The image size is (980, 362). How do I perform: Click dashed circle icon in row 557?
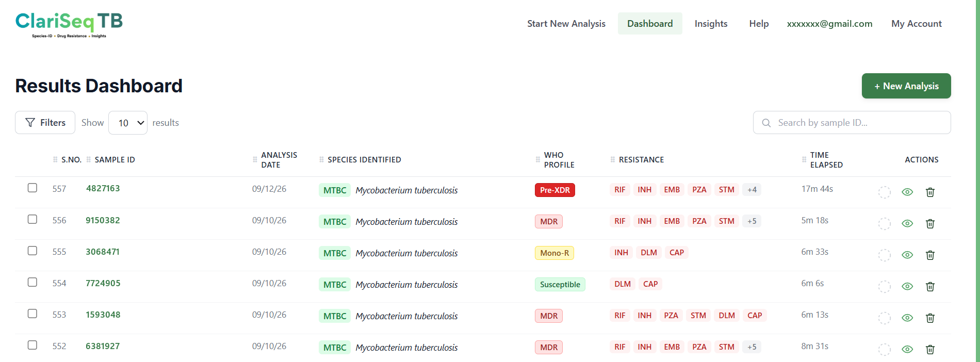coord(885,192)
